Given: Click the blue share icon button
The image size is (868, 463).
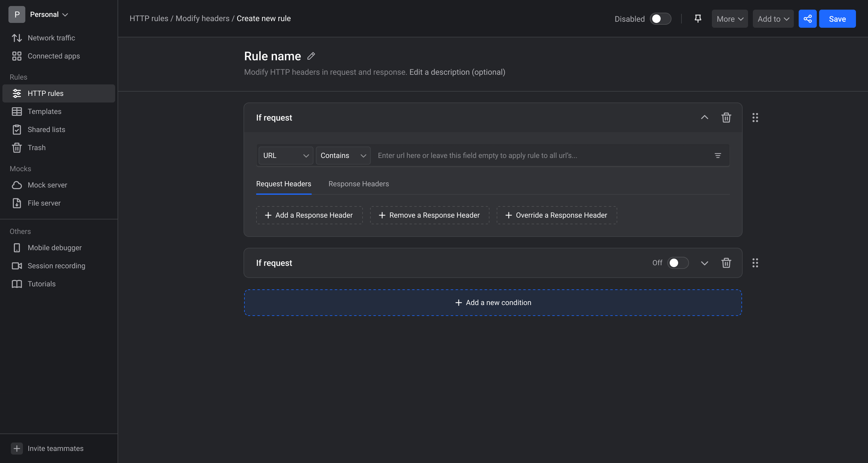Looking at the screenshot, I should coord(807,18).
